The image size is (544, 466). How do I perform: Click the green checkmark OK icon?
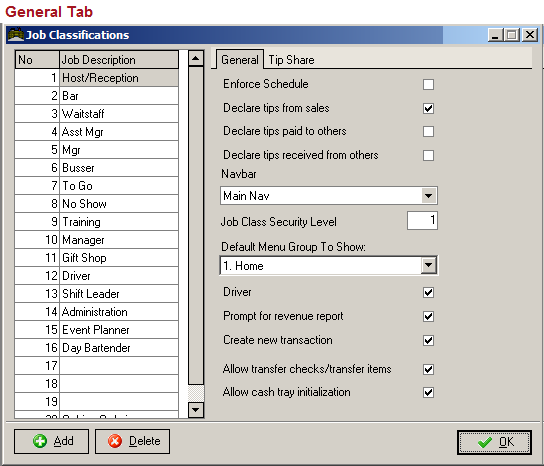click(485, 442)
